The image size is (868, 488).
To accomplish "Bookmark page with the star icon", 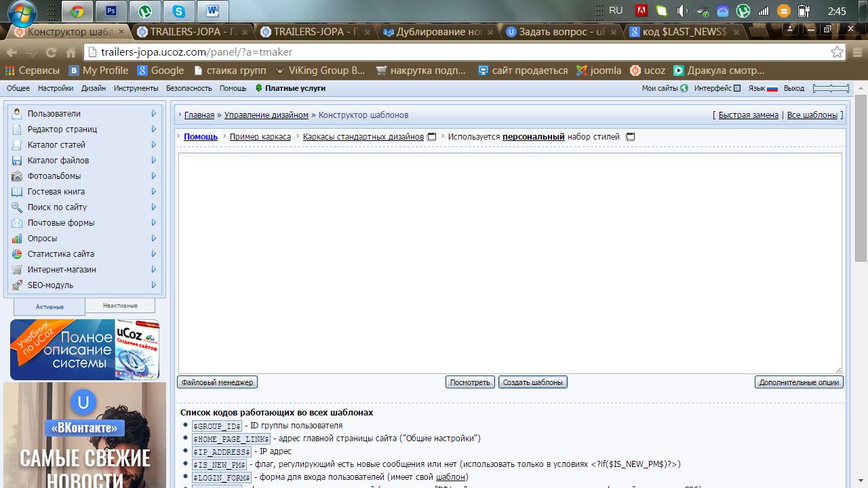I will (x=837, y=52).
